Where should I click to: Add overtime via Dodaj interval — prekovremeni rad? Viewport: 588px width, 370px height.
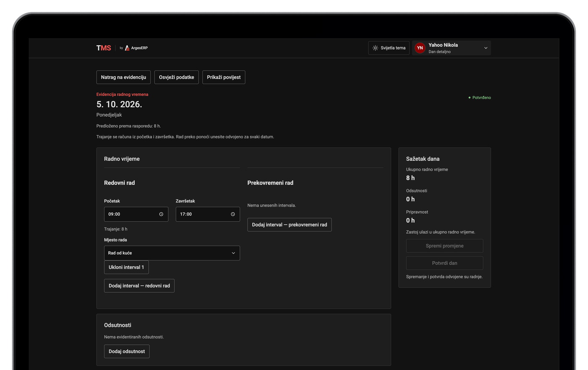point(289,225)
